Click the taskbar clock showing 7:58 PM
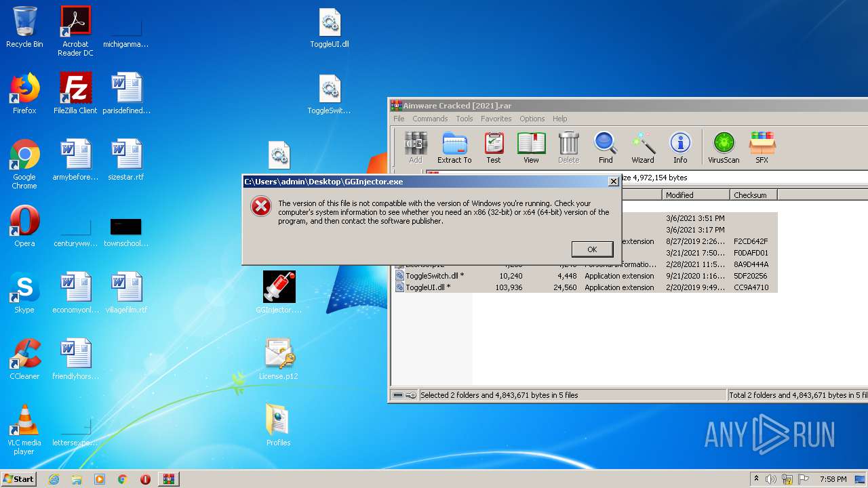 click(833, 479)
